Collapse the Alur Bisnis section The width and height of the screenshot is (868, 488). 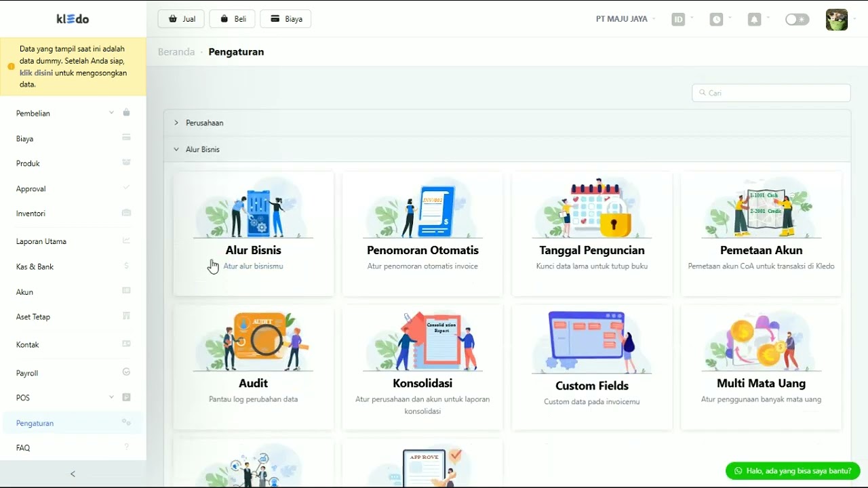[507, 149]
